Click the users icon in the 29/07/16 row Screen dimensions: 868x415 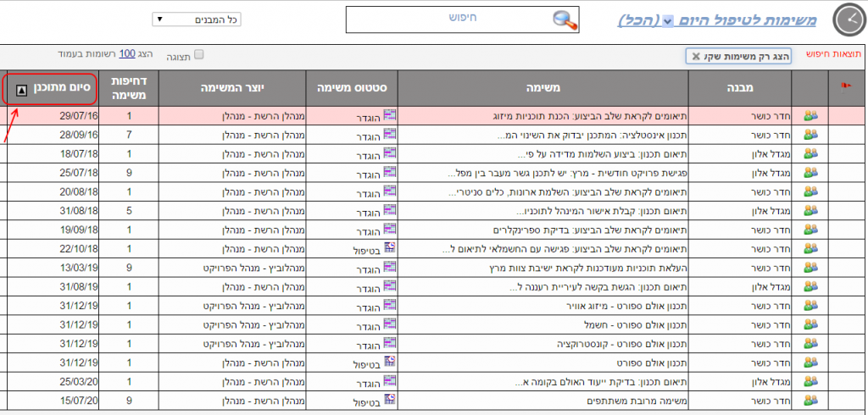[810, 114]
